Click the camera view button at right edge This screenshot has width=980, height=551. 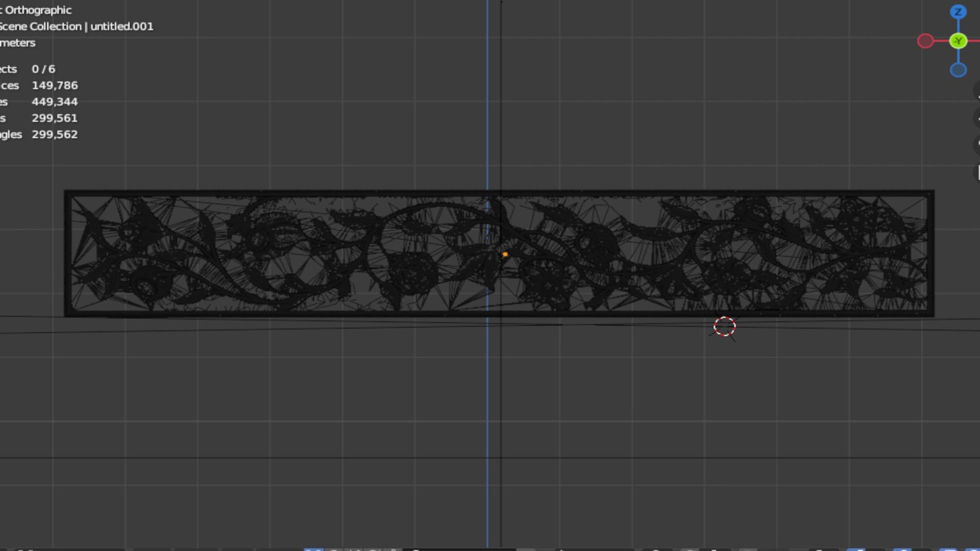(977, 144)
